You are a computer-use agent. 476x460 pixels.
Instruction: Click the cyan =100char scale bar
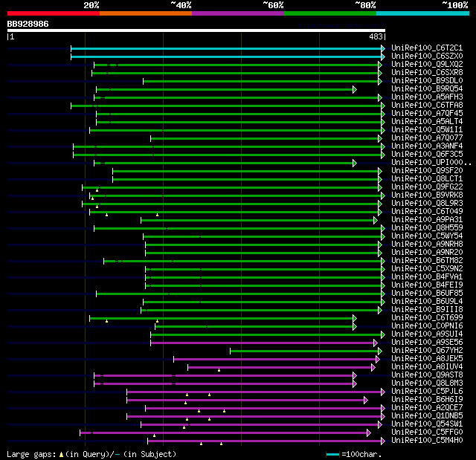pos(333,454)
